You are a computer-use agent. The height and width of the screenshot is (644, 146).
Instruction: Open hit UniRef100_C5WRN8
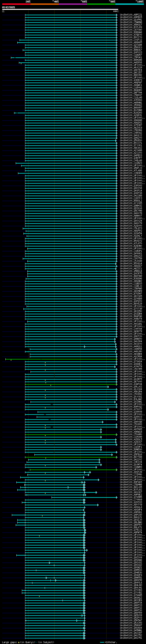pyautogui.click(x=131, y=22)
